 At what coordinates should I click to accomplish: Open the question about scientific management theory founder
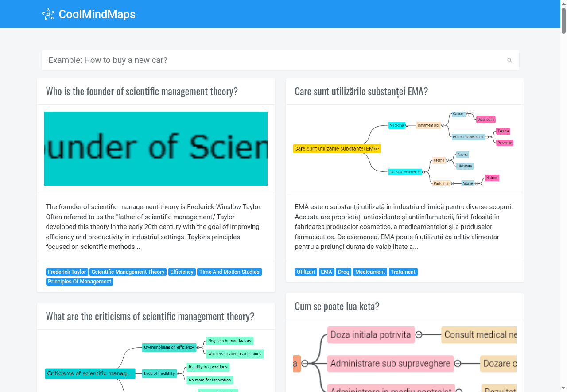coord(142,91)
